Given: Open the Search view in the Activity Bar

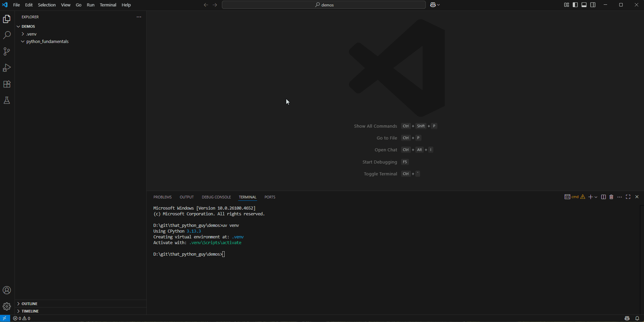Looking at the screenshot, I should coord(7,35).
